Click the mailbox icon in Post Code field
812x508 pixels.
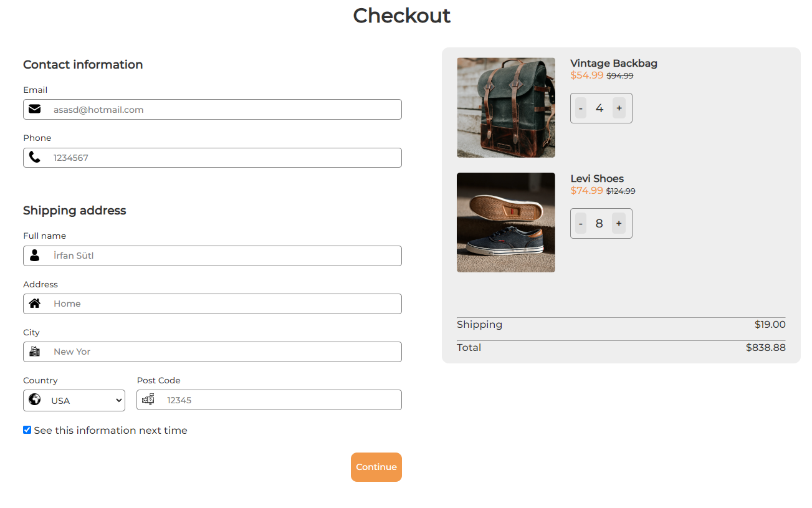148,400
